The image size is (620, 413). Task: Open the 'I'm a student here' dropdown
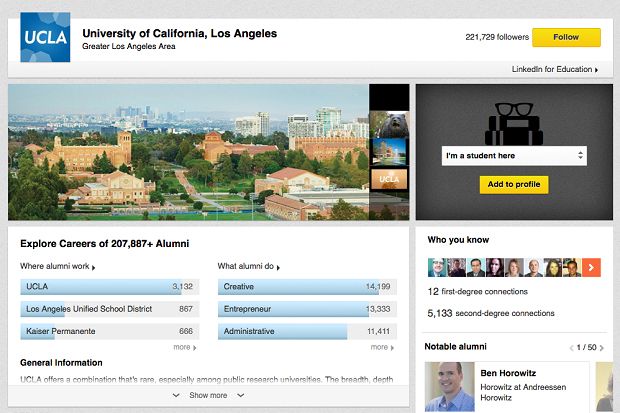514,155
